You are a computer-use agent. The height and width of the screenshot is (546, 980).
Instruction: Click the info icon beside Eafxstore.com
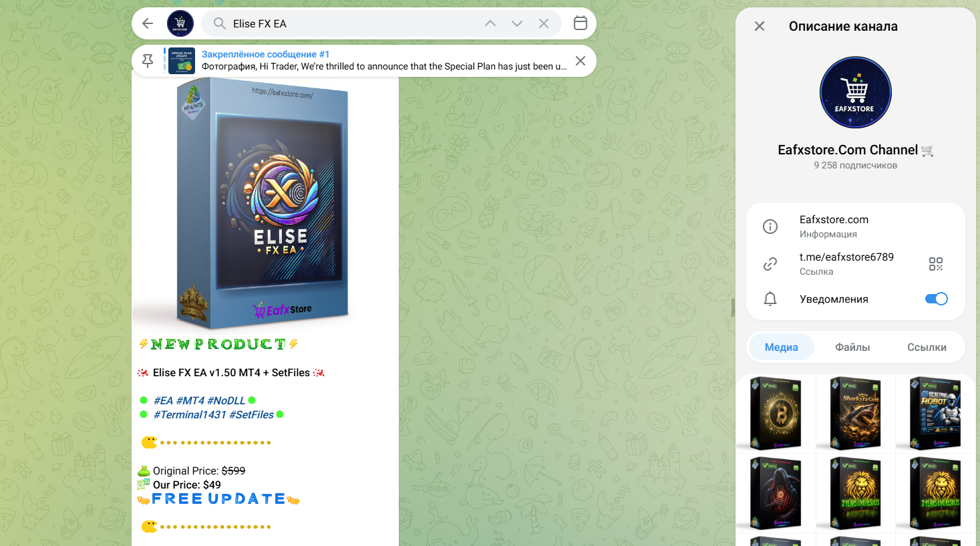pos(770,227)
